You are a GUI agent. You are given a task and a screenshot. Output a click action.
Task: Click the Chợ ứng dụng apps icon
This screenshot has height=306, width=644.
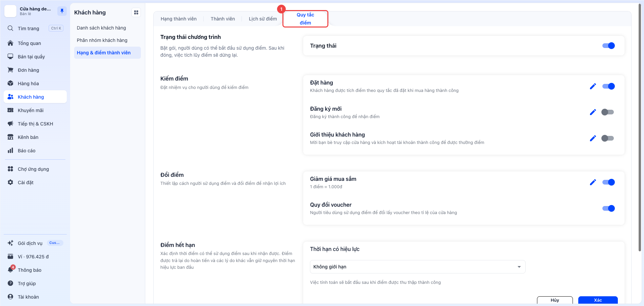(10, 169)
